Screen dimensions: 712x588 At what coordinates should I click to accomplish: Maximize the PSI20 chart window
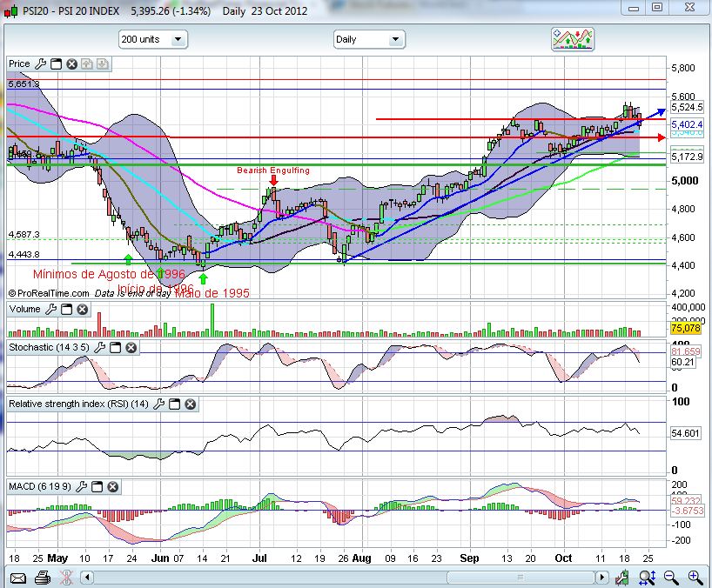[x=656, y=8]
